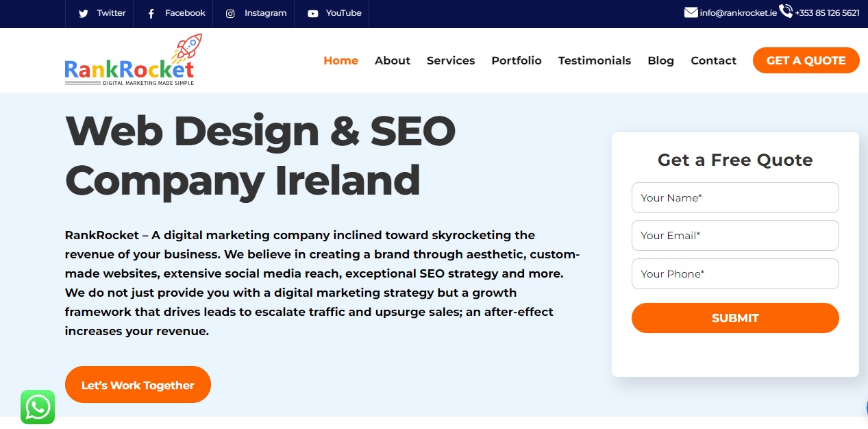This screenshot has height=429, width=868.
Task: Go to the Home menu item
Action: (x=341, y=60)
